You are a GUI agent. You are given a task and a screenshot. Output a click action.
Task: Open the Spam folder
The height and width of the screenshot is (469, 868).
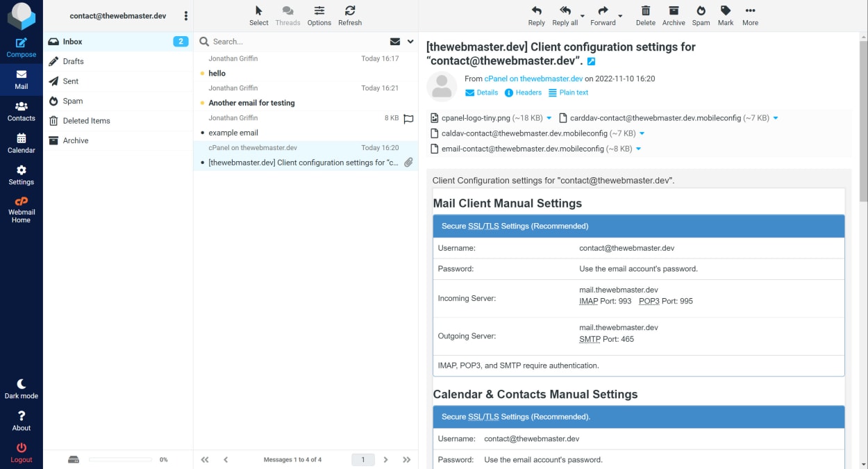click(x=118, y=101)
